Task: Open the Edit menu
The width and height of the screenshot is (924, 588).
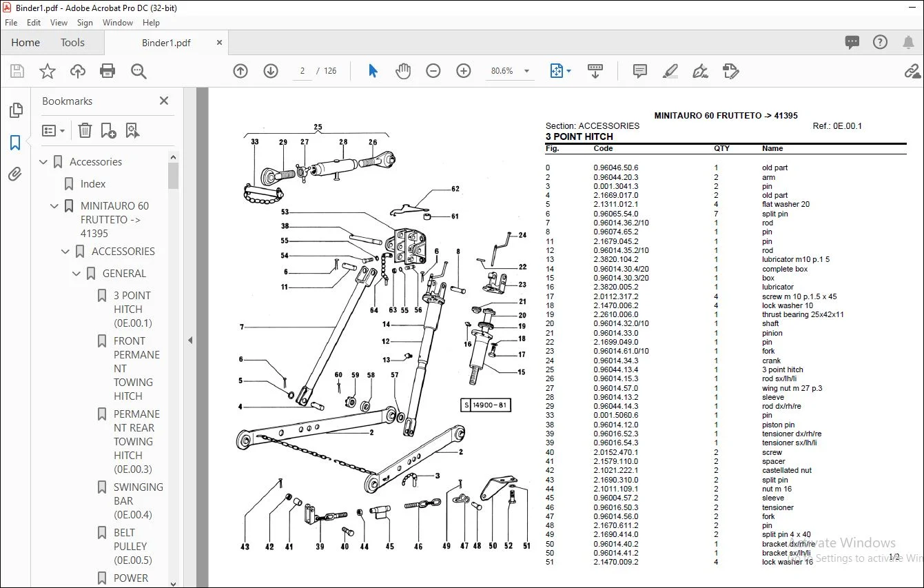Action: pyautogui.click(x=34, y=23)
